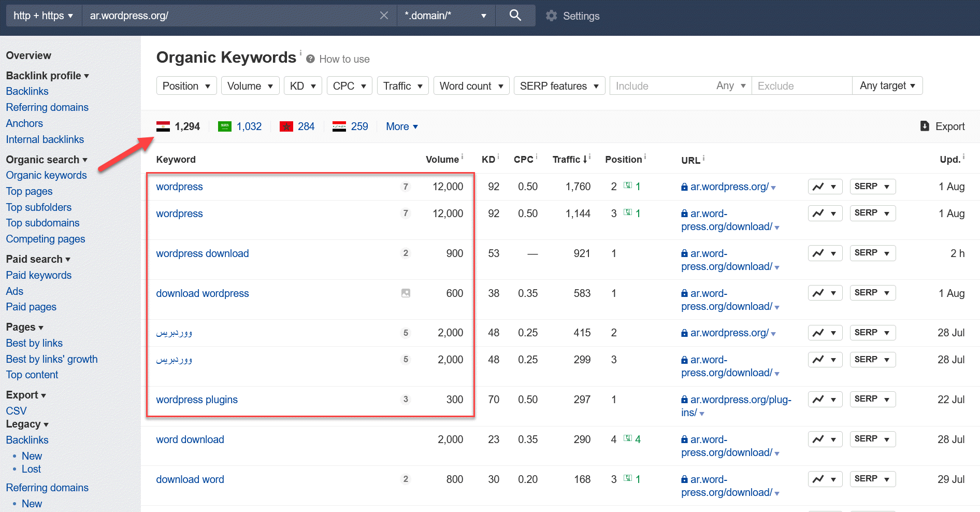Image resolution: width=980 pixels, height=512 pixels.
Task: Expand the http + https protocol dropdown
Action: click(x=43, y=16)
